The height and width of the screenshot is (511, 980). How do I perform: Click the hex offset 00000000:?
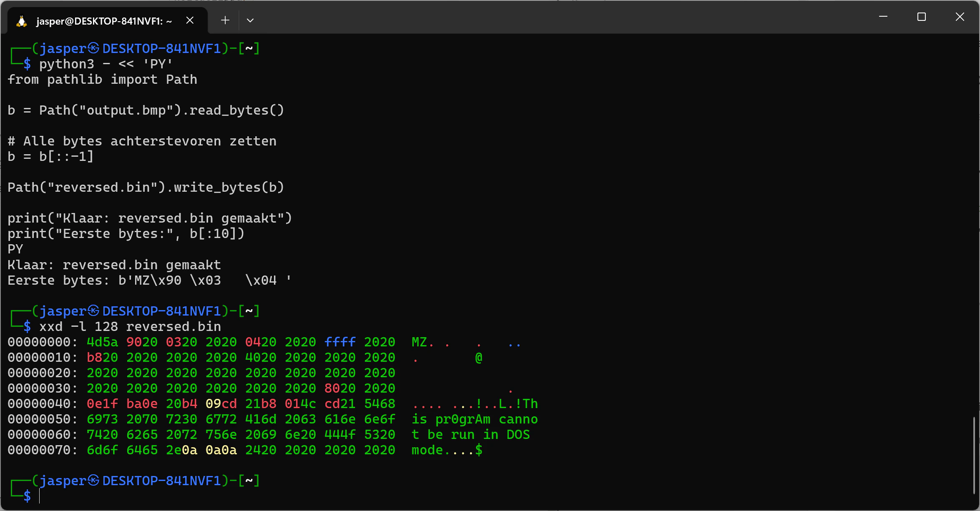click(43, 342)
